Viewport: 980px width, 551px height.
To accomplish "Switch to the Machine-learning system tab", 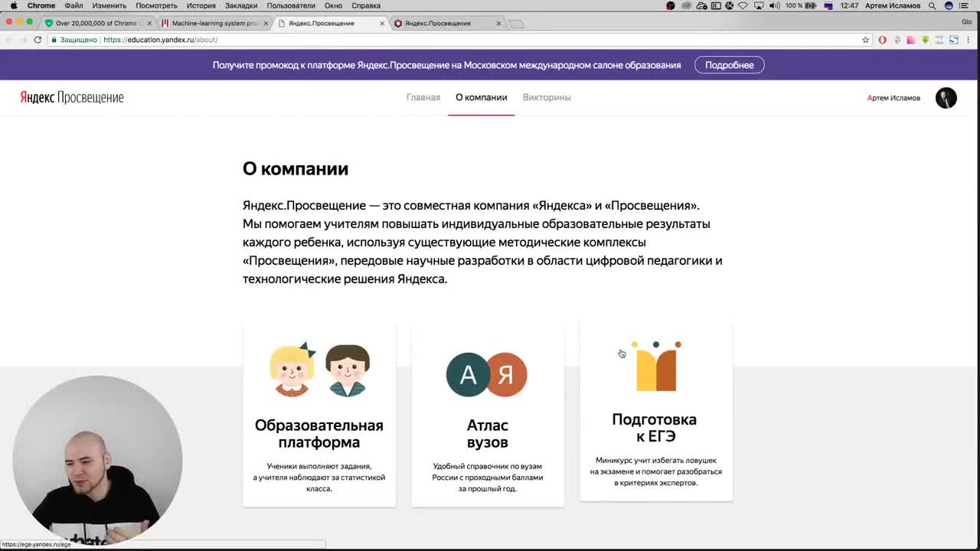I will (214, 23).
